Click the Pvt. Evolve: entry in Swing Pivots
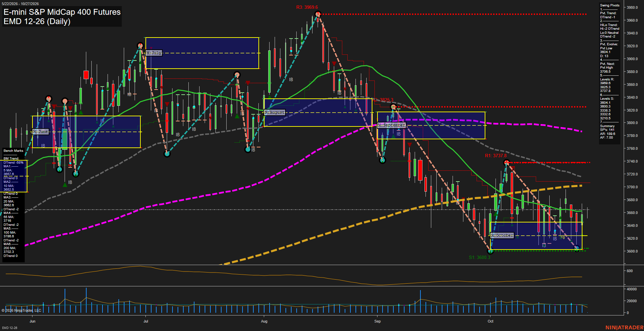The width and height of the screenshot is (644, 331). (609, 44)
